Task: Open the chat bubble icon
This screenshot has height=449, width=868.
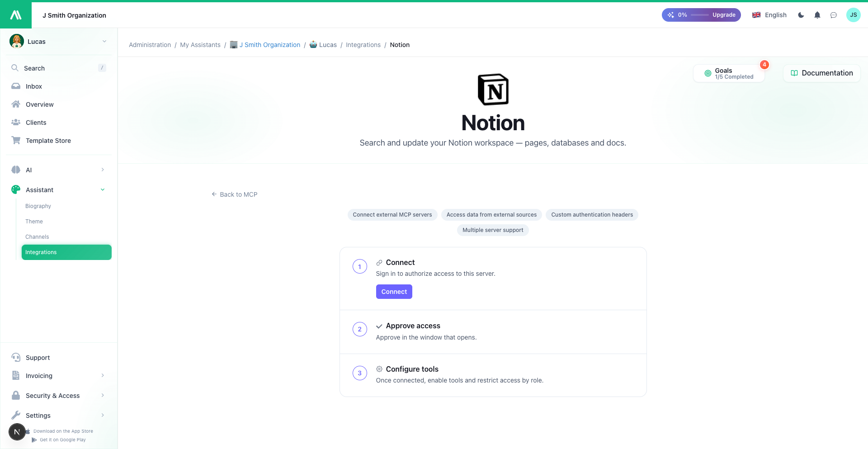Action: 834,15
